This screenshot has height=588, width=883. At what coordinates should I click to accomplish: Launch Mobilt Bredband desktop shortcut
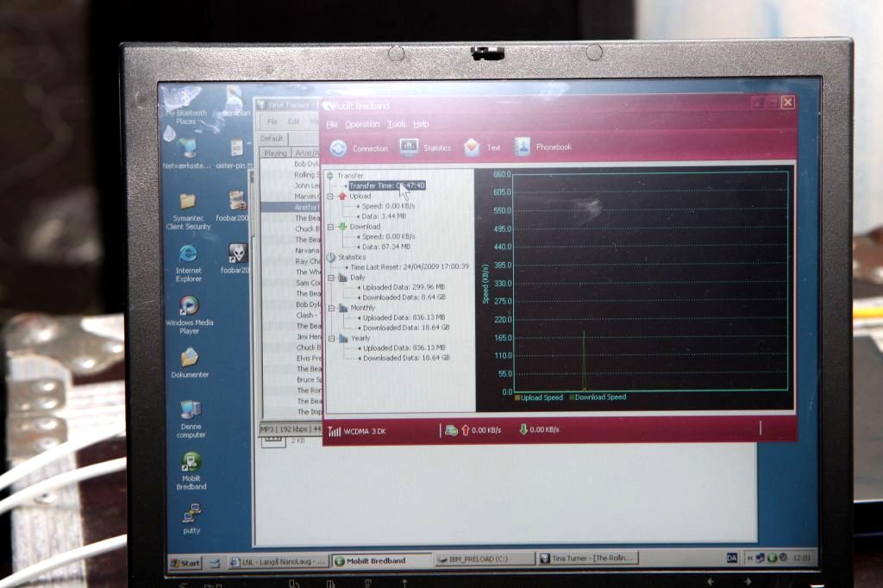(191, 471)
